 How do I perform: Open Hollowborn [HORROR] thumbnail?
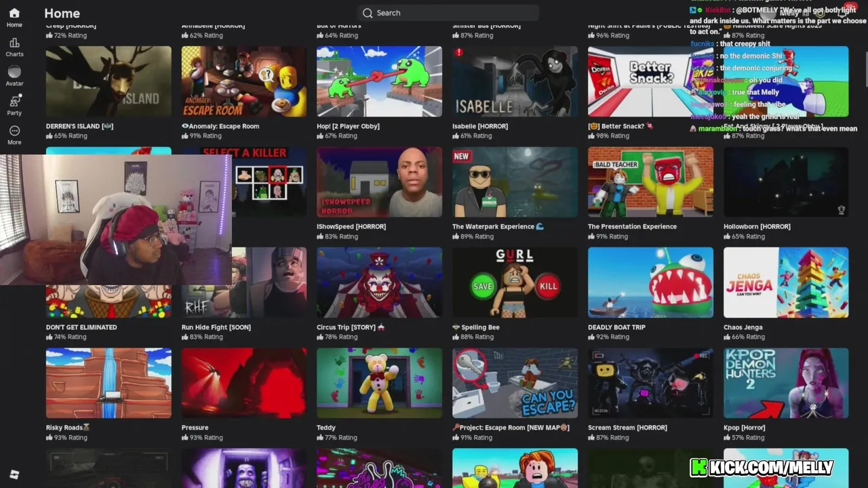point(786,182)
